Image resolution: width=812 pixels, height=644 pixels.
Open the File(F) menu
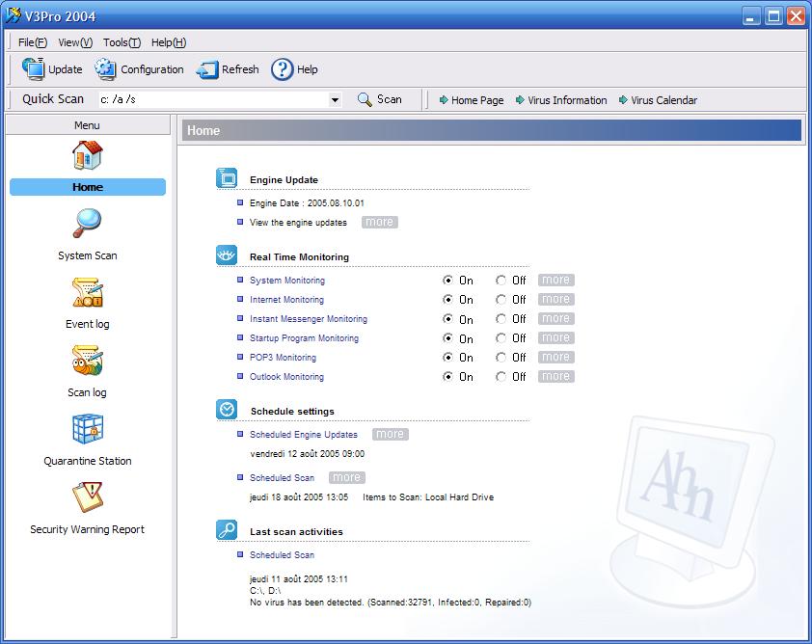[33, 42]
